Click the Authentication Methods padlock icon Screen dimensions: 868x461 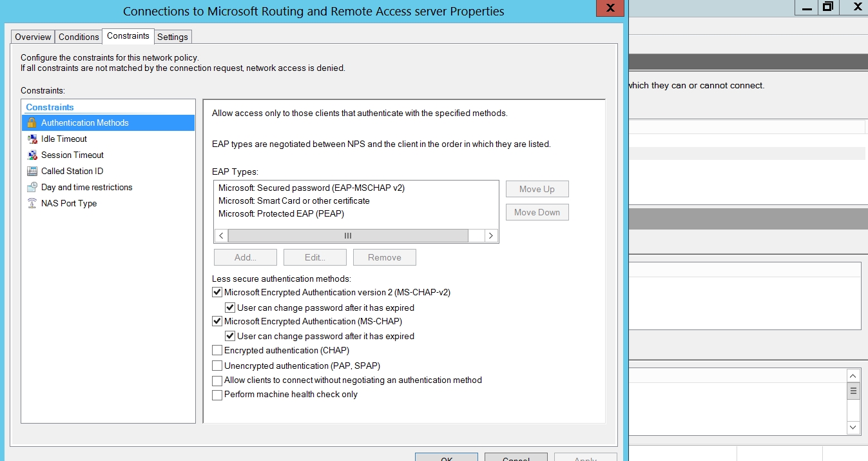tap(32, 123)
